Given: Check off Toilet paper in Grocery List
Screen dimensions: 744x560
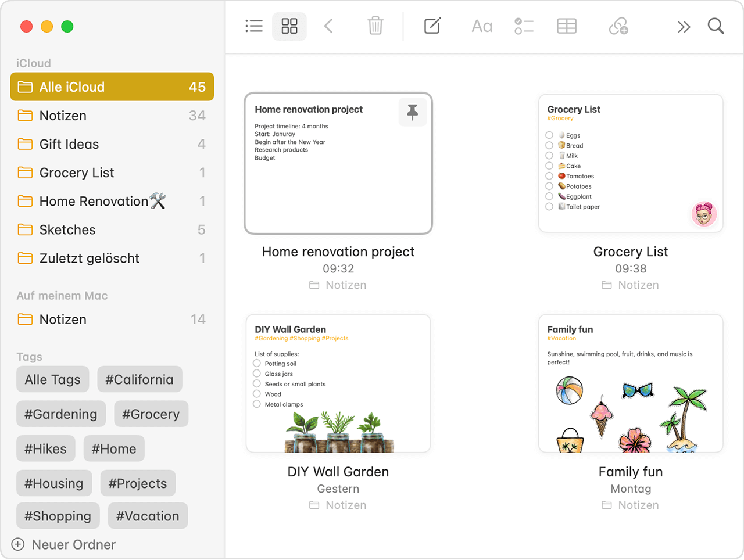Looking at the screenshot, I should click(549, 207).
